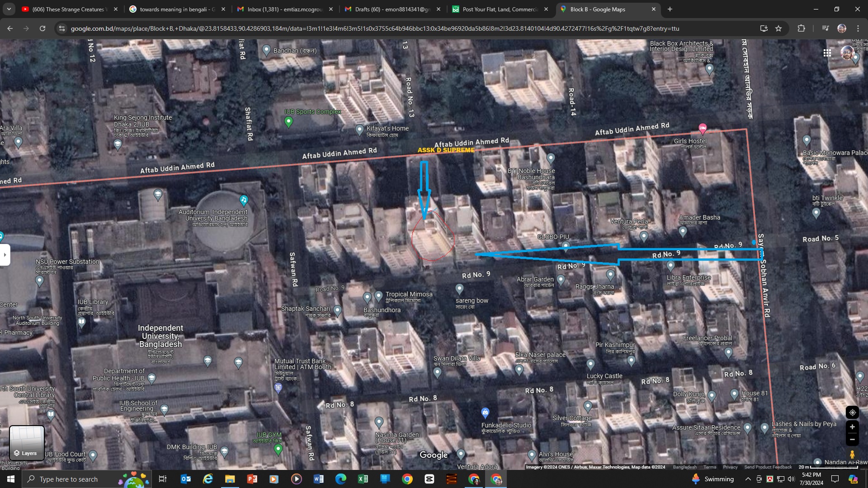Viewport: 868px width, 488px height.
Task: Open Word from the taskbar
Action: 318,479
